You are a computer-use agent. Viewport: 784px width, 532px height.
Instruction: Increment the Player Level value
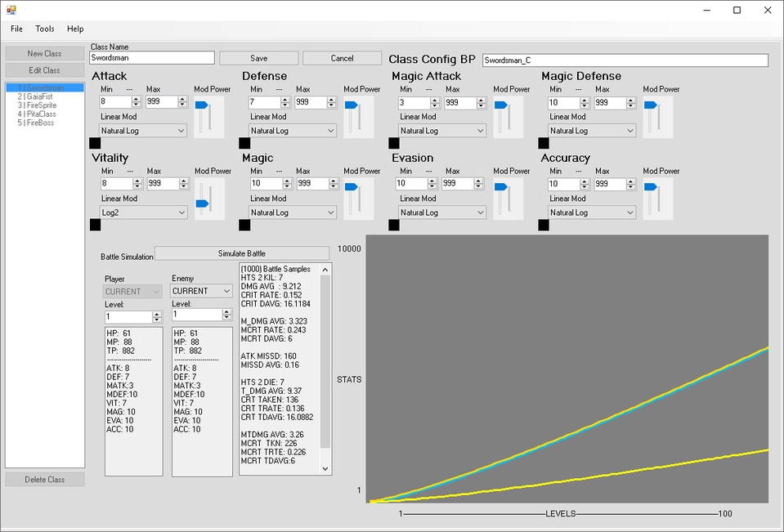[156, 313]
